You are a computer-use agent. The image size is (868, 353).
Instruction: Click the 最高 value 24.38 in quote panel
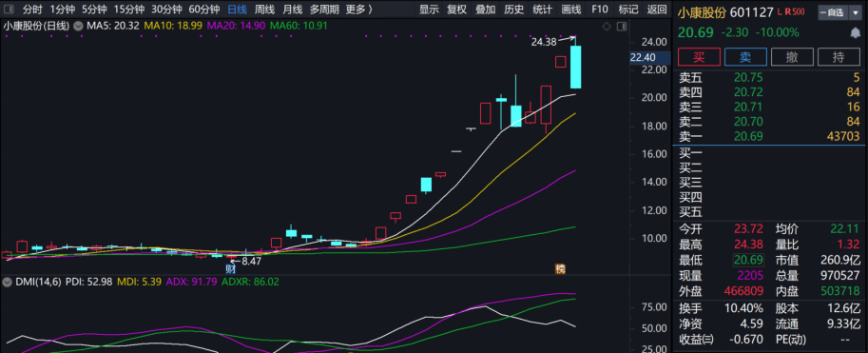748,245
